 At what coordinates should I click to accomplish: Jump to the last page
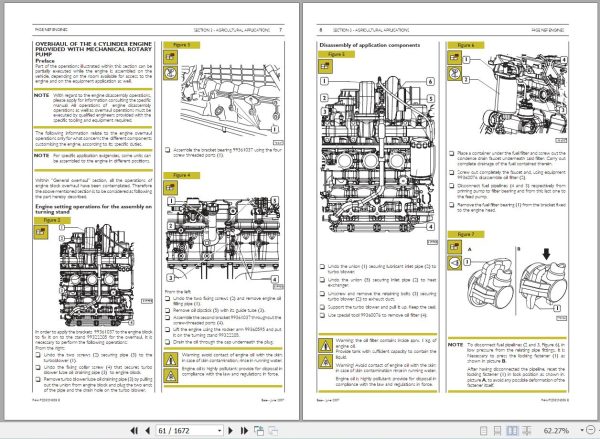[x=244, y=431]
